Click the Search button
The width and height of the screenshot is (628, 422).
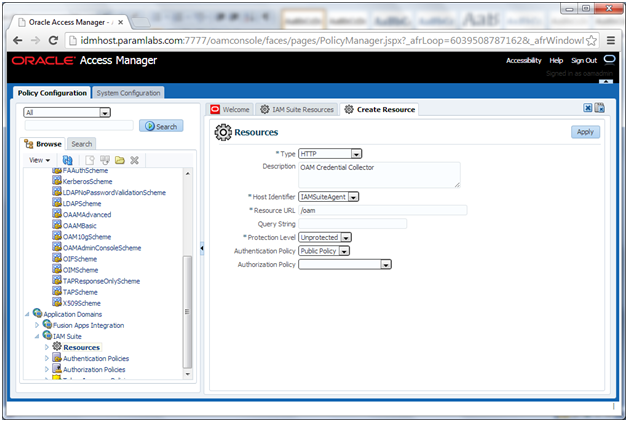tap(161, 126)
